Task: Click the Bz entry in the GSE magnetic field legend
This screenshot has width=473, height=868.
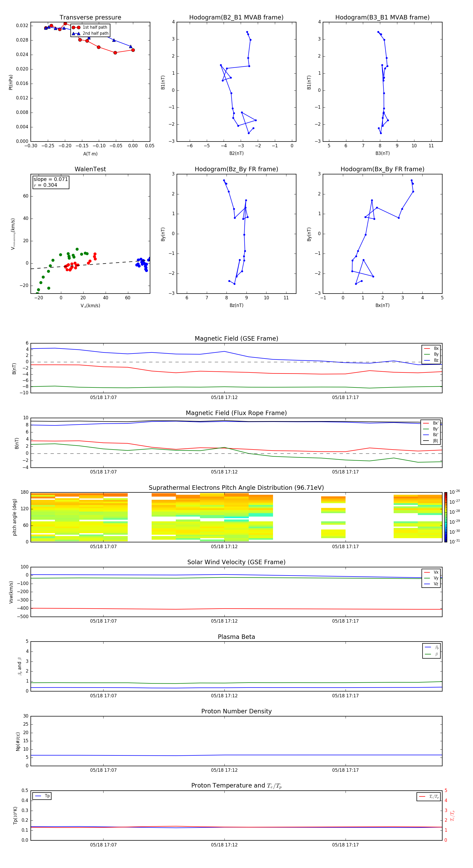Action: click(431, 361)
